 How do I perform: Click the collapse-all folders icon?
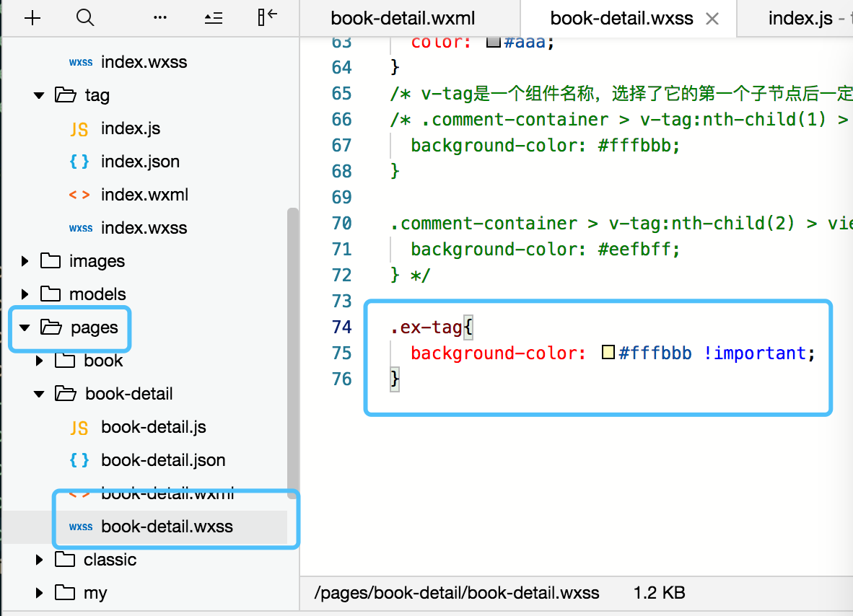(214, 18)
